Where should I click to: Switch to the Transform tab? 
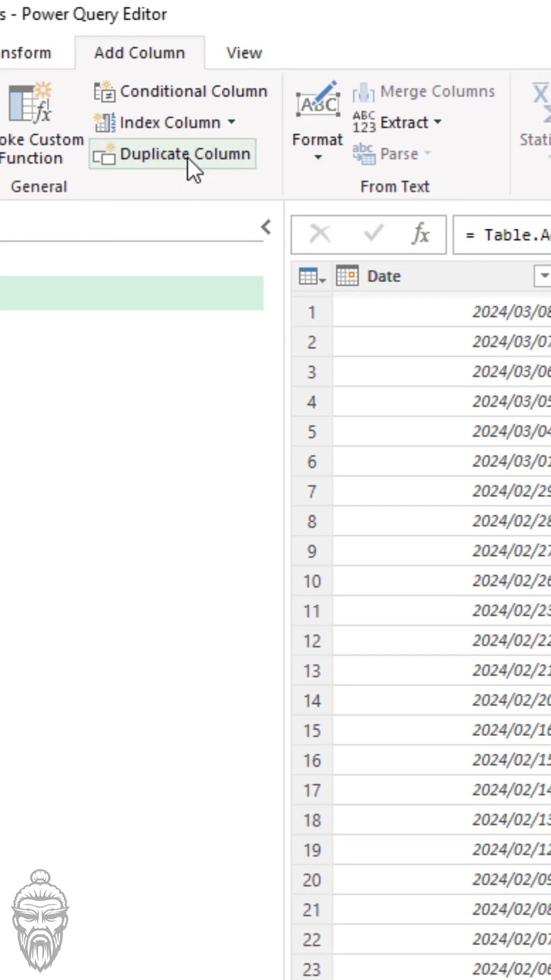pyautogui.click(x=26, y=53)
